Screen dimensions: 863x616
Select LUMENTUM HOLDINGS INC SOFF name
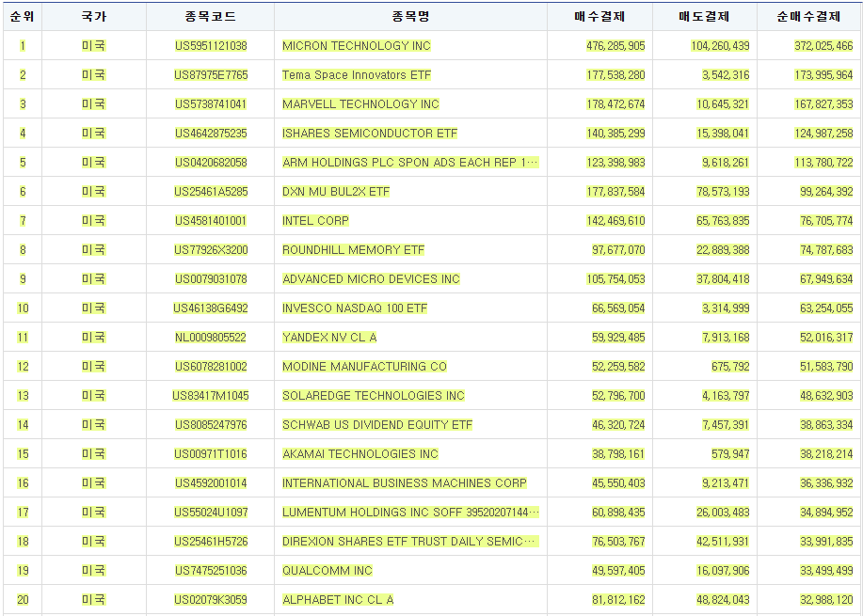pyautogui.click(x=410, y=512)
